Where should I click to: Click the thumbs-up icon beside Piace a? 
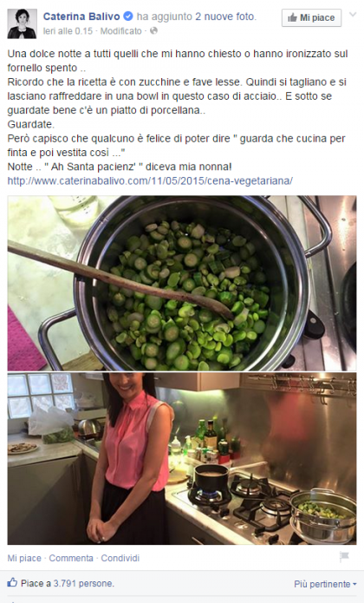point(12,582)
